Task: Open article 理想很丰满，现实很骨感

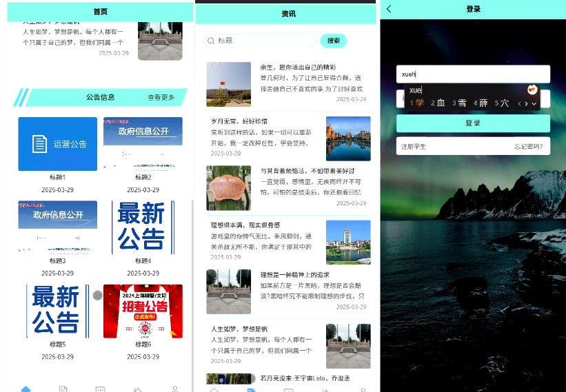Action: point(245,225)
